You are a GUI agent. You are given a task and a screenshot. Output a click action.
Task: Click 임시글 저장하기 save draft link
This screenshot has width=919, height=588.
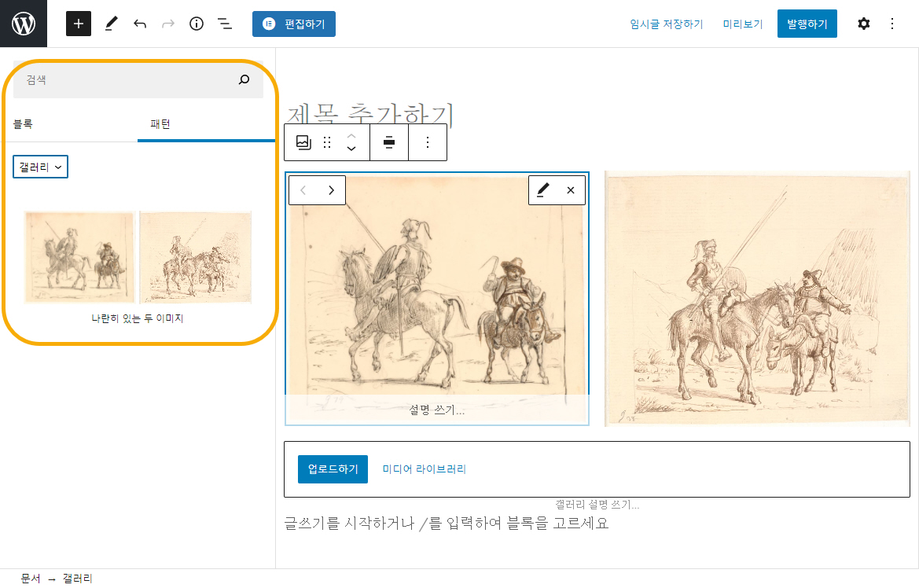666,24
